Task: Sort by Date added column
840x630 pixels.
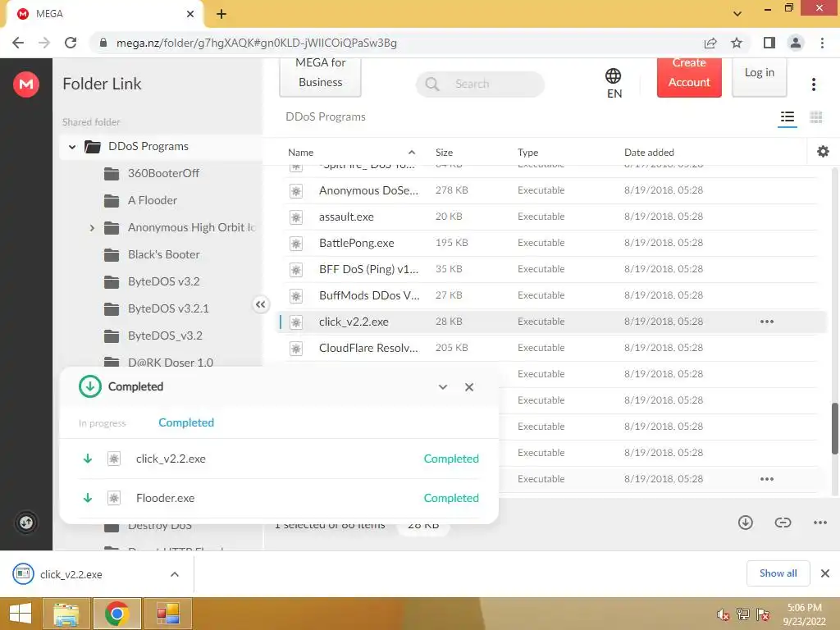Action: [x=649, y=152]
